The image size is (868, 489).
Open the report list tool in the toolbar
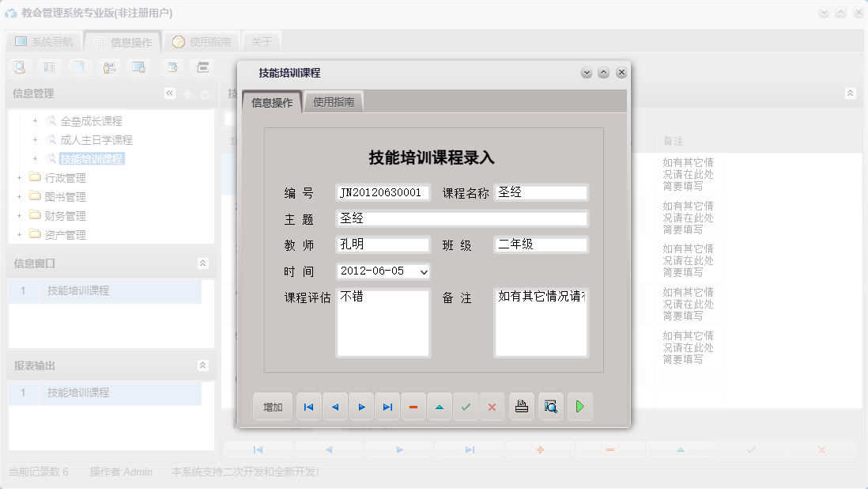coord(49,67)
